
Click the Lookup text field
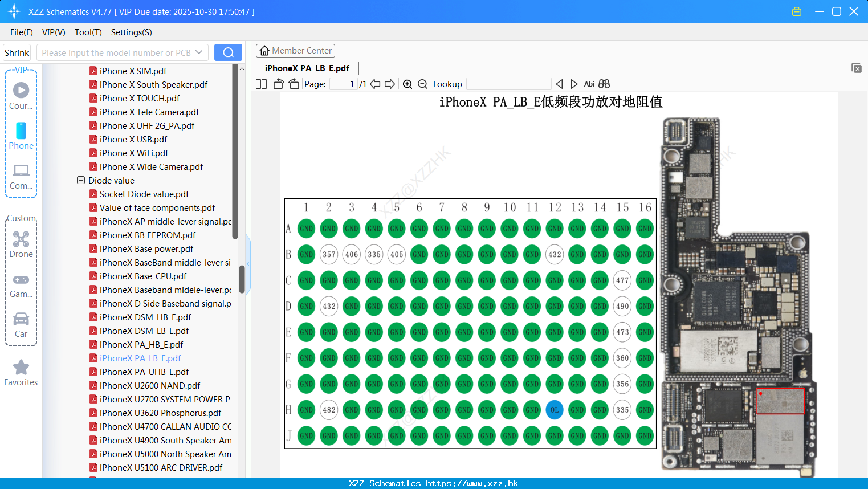[x=508, y=84]
